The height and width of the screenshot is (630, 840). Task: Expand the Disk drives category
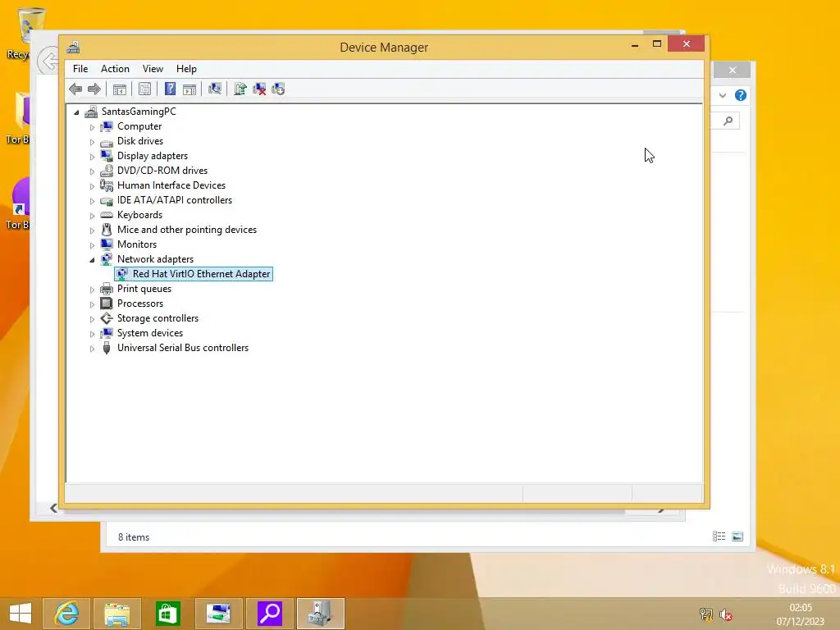(92, 142)
